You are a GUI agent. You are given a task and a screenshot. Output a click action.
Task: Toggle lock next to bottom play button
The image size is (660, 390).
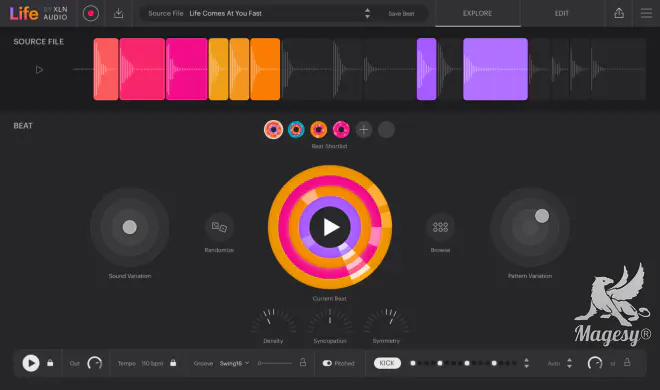click(x=50, y=363)
